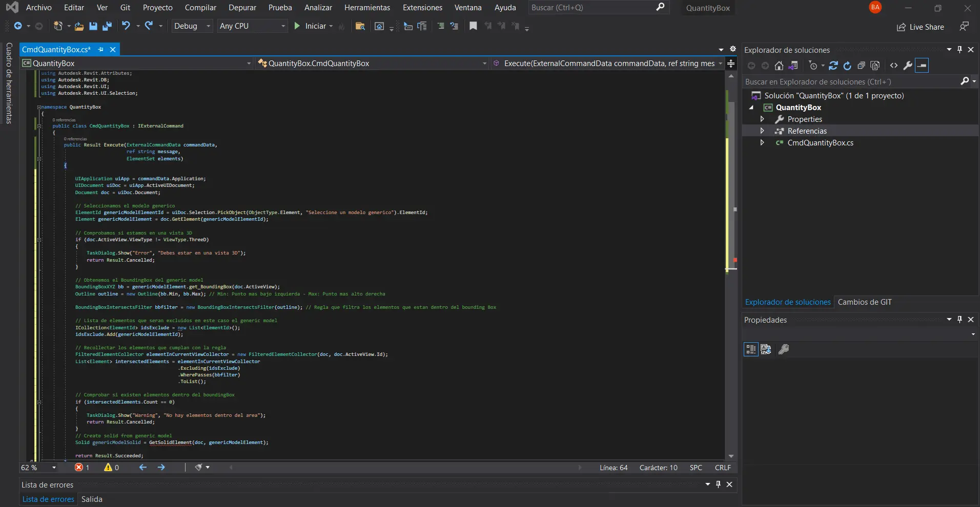Toggle auto-hide pin on Propiedades panel
The width and height of the screenshot is (980, 507).
click(960, 320)
